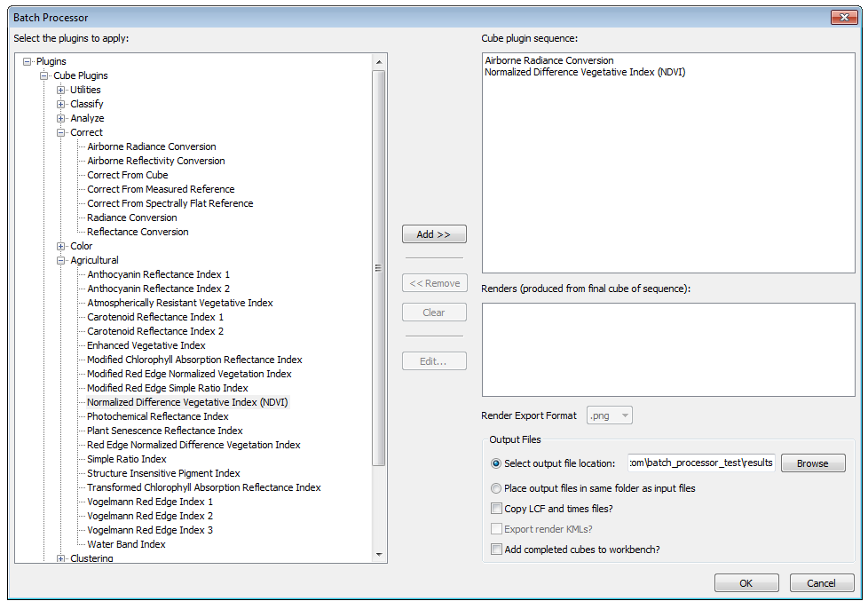Select Modified Chlorophyll Absorption Reflectance Index
Viewport: 868px width, 609px height.
point(195,360)
